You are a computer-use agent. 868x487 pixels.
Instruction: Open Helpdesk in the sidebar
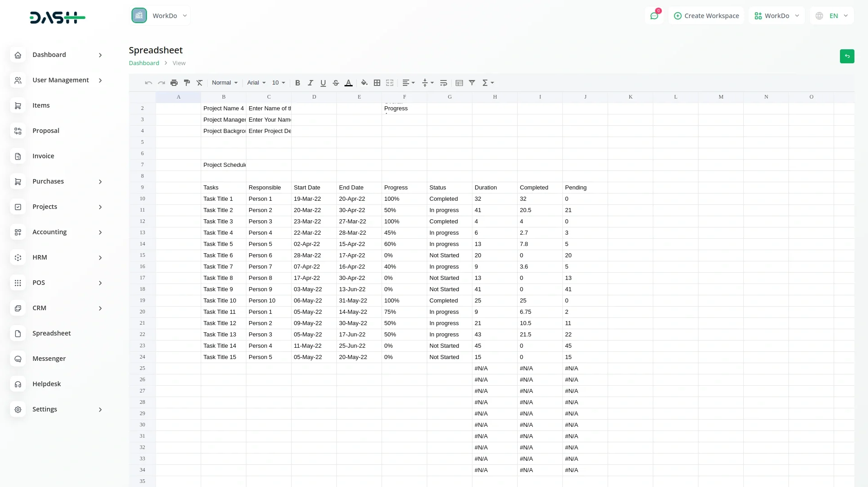click(47, 384)
